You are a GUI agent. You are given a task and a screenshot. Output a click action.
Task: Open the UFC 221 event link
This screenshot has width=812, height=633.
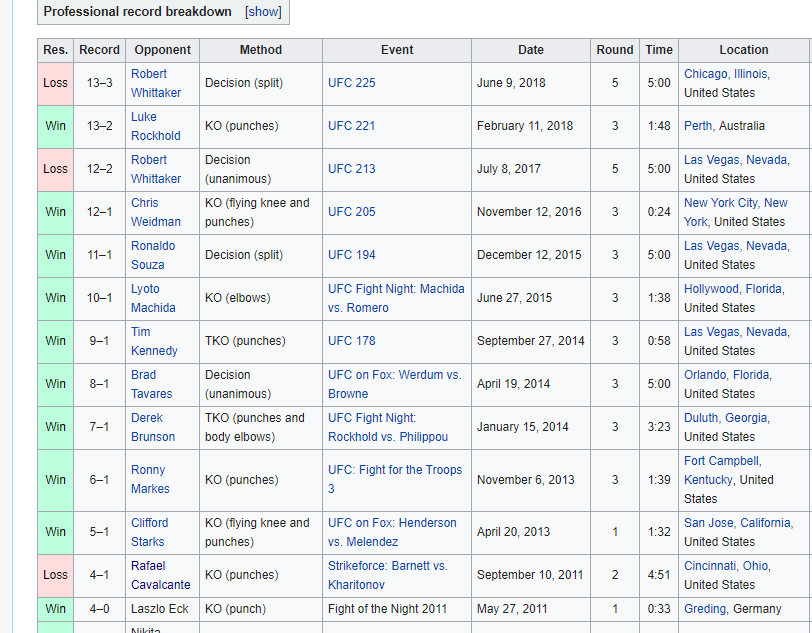pyautogui.click(x=352, y=126)
